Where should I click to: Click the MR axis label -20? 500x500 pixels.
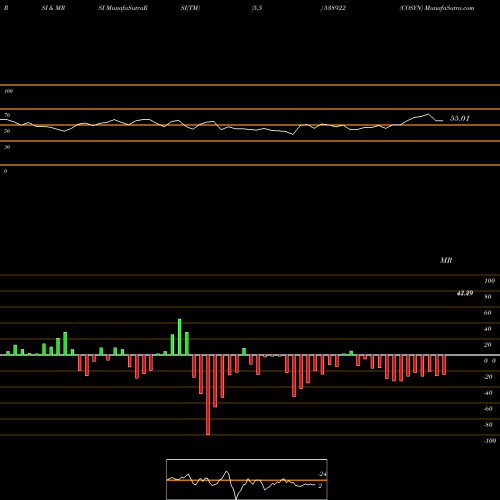(x=488, y=377)
